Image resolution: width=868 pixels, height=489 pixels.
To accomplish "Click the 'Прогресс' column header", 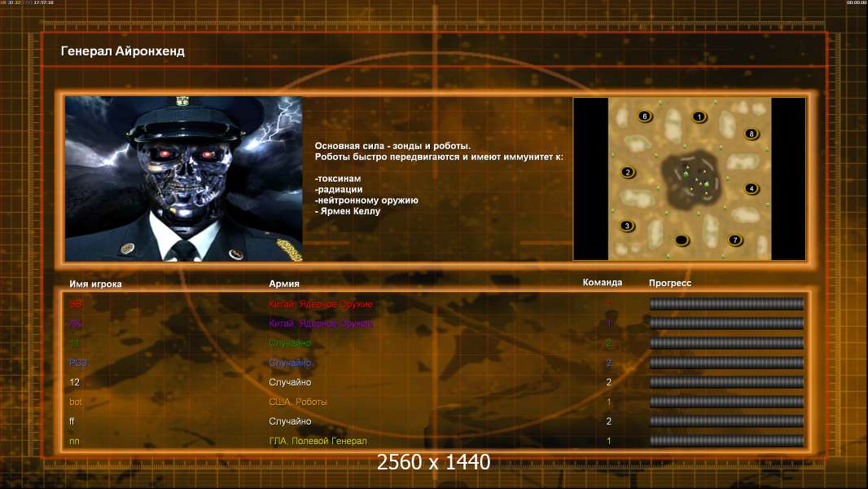I will pos(670,283).
